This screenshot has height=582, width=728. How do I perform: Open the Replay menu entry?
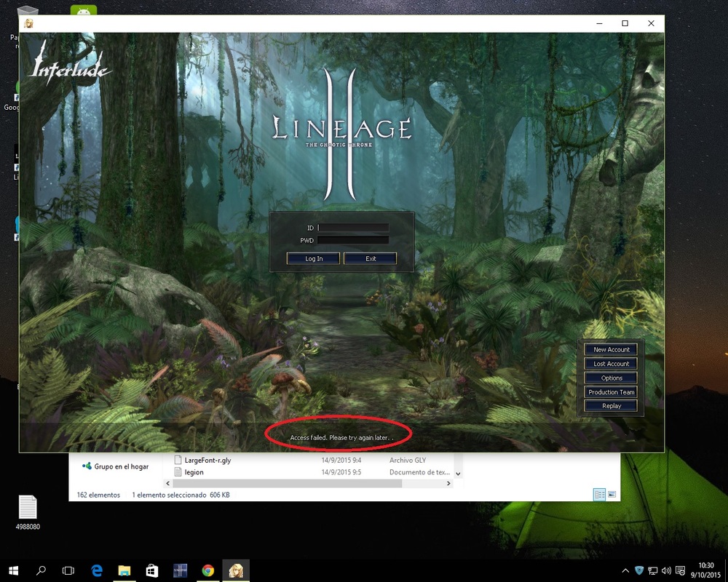(x=612, y=406)
